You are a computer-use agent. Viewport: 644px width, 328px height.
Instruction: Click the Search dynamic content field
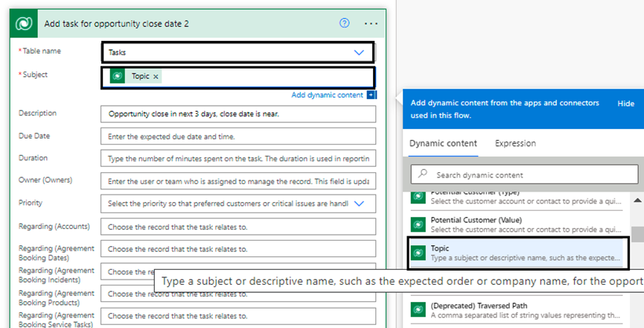coord(529,174)
